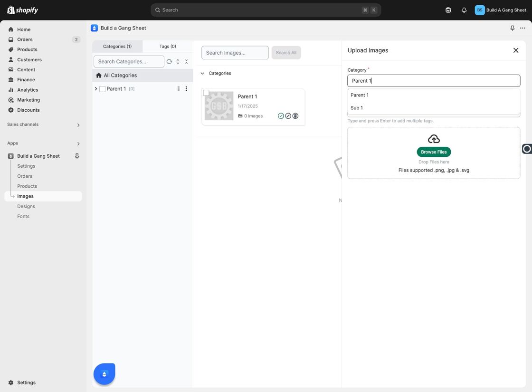Click the dark circular widget on right edge
Viewport: 532px width, 392px height.
(527, 149)
